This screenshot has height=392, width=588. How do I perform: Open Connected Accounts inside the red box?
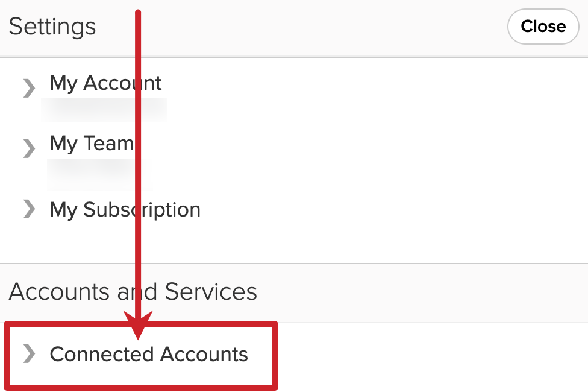pos(148,355)
